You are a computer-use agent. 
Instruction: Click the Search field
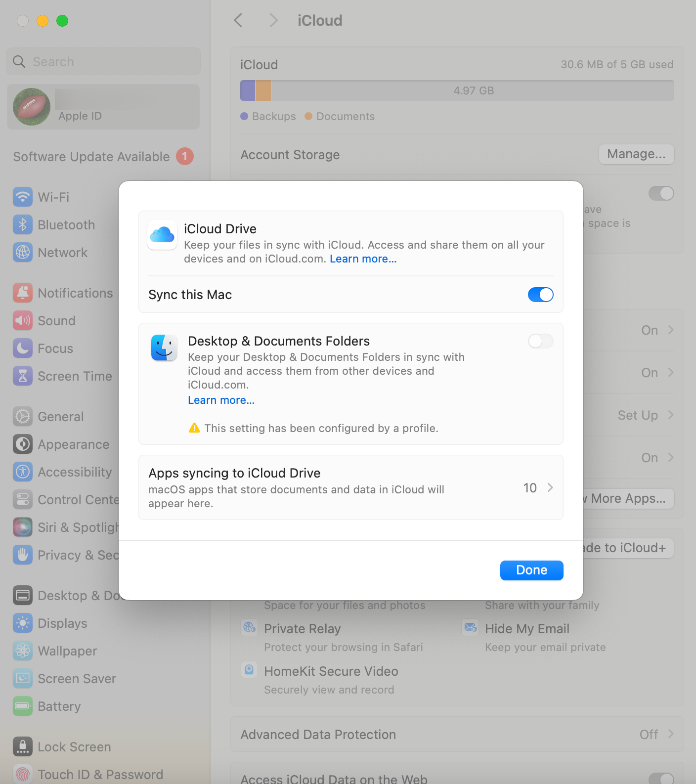pos(103,61)
